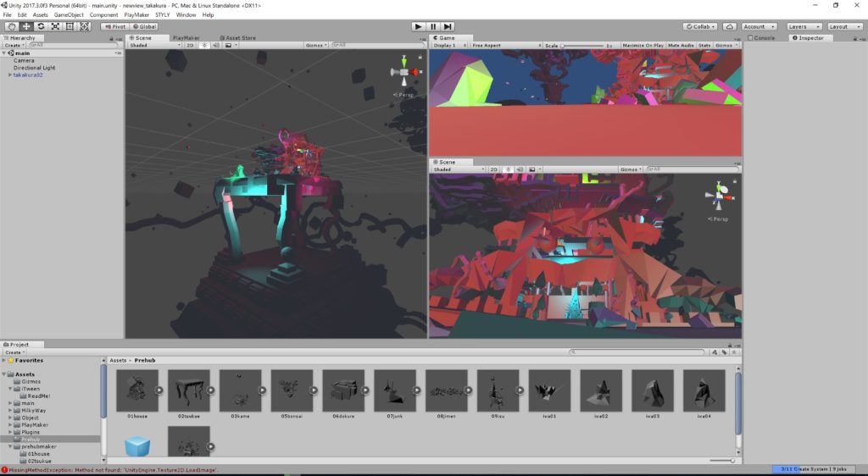Click the Assets breadcrumb link
This screenshot has height=476, width=868.
(x=118, y=361)
